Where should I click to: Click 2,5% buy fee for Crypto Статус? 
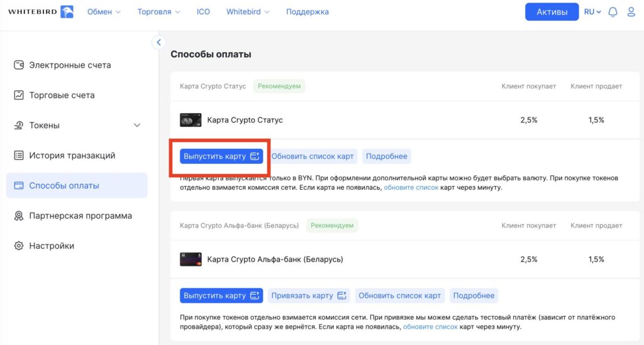click(528, 120)
